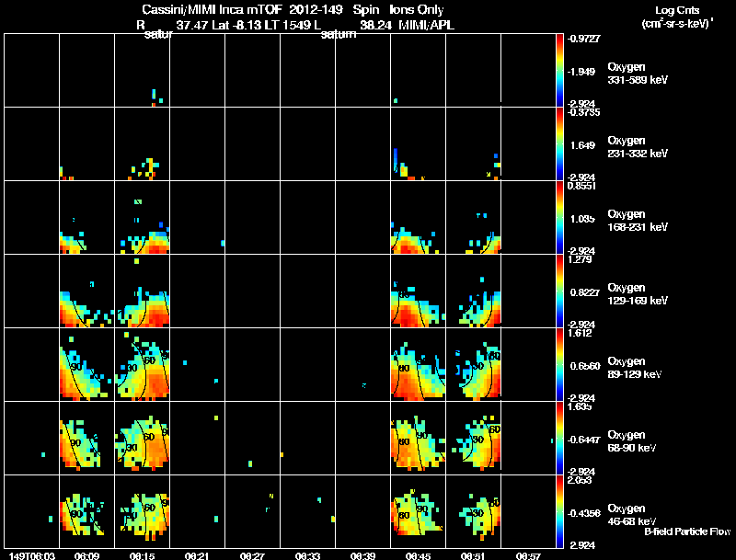Open the 168-231 keV image in the 06:15 column
The image size is (736, 560).
143,218
